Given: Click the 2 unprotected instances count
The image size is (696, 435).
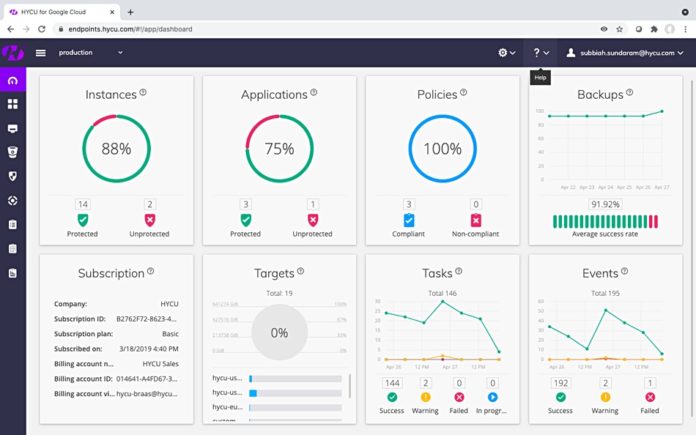Looking at the screenshot, I should [x=150, y=204].
